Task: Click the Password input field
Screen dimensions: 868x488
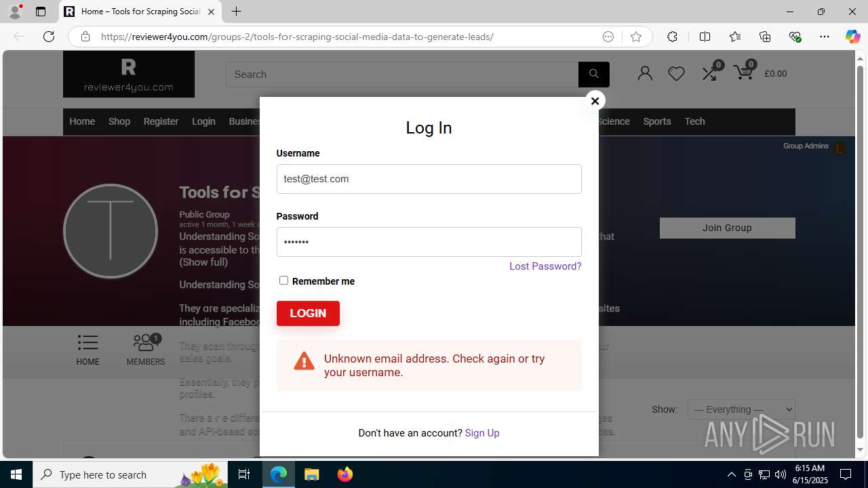Action: point(429,242)
